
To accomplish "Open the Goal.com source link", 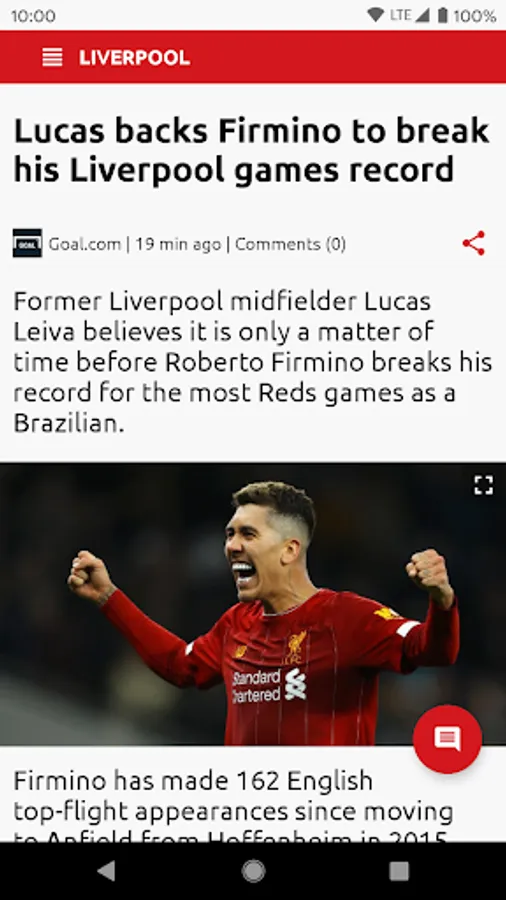I will pos(84,244).
